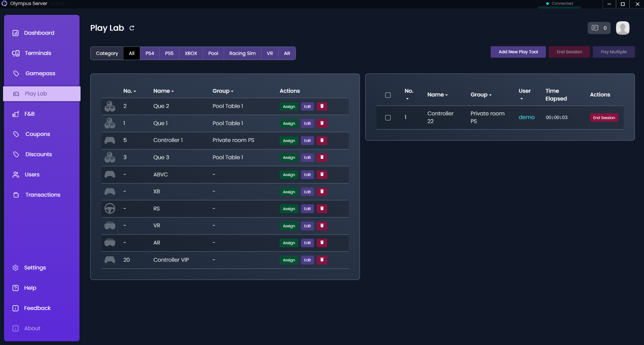
Task: Open the demo user link
Action: pos(526,117)
